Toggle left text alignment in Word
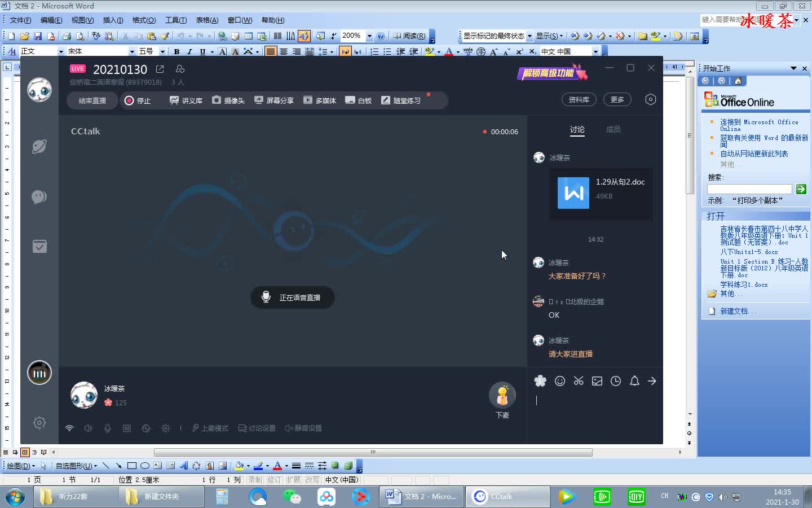 [x=271, y=51]
